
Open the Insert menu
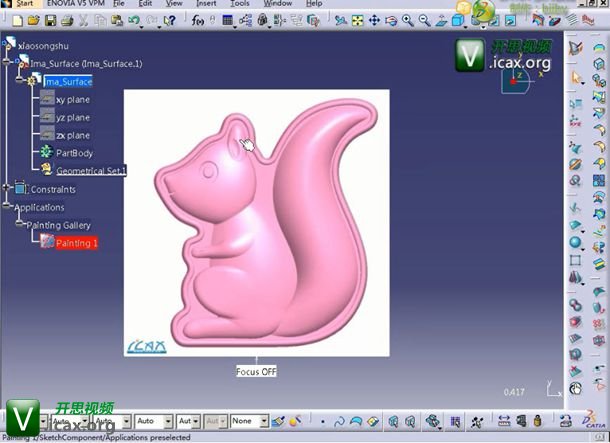(206, 4)
